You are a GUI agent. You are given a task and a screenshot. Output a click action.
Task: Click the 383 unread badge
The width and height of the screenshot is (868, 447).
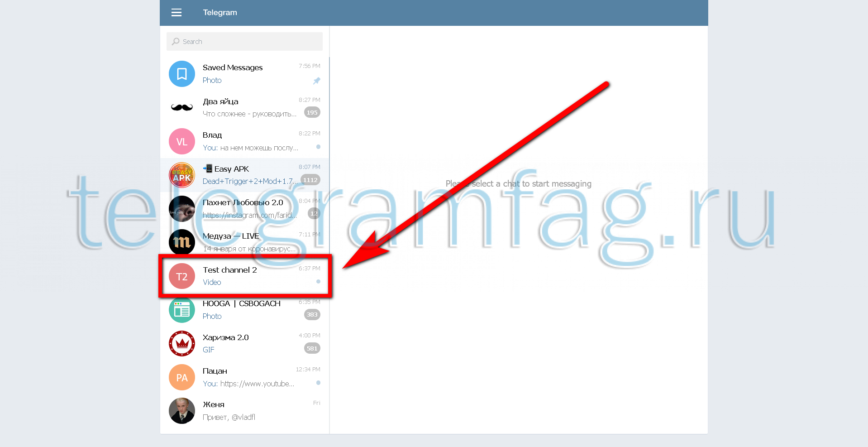point(312,315)
